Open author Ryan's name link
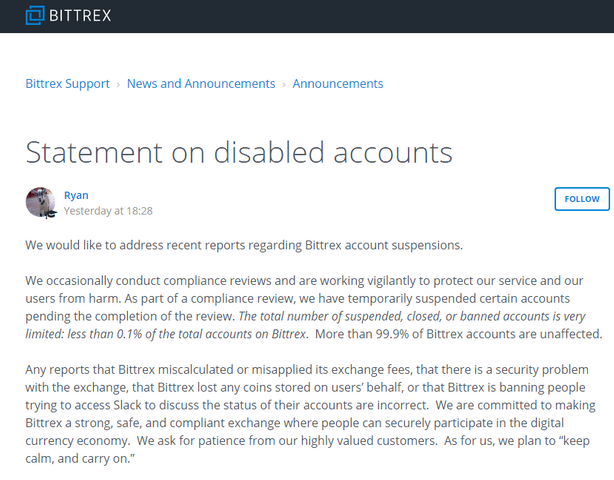The image size is (614, 480). point(76,195)
